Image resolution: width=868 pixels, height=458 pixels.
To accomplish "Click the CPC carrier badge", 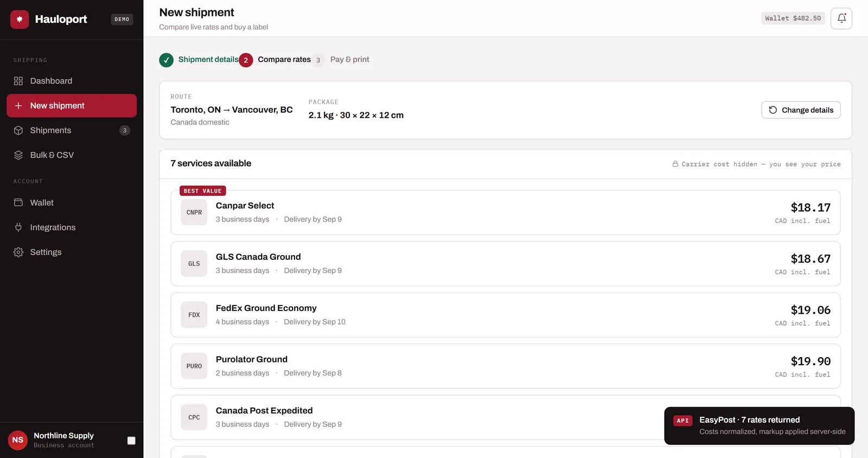I will 194,417.
